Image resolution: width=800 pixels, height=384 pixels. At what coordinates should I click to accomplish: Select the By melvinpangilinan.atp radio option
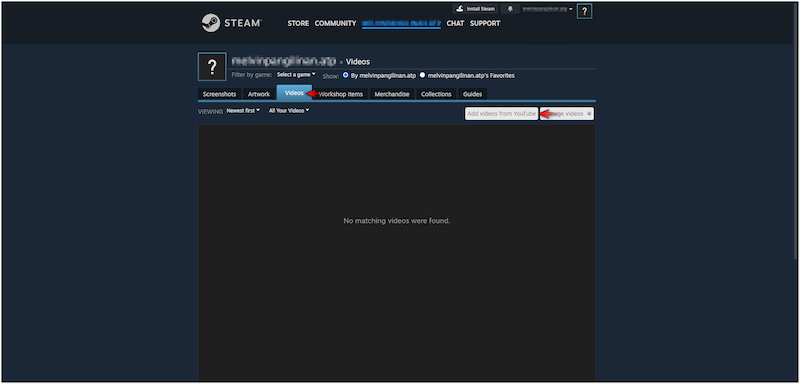pos(346,75)
